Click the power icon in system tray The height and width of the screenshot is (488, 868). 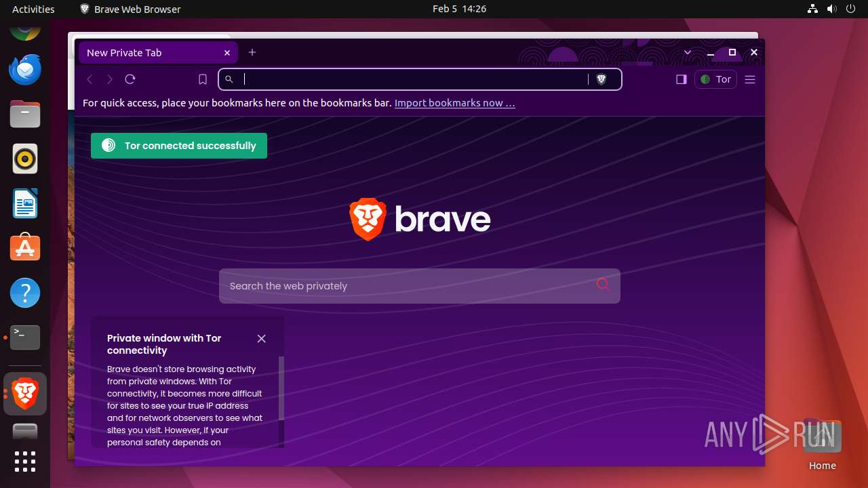[851, 9]
